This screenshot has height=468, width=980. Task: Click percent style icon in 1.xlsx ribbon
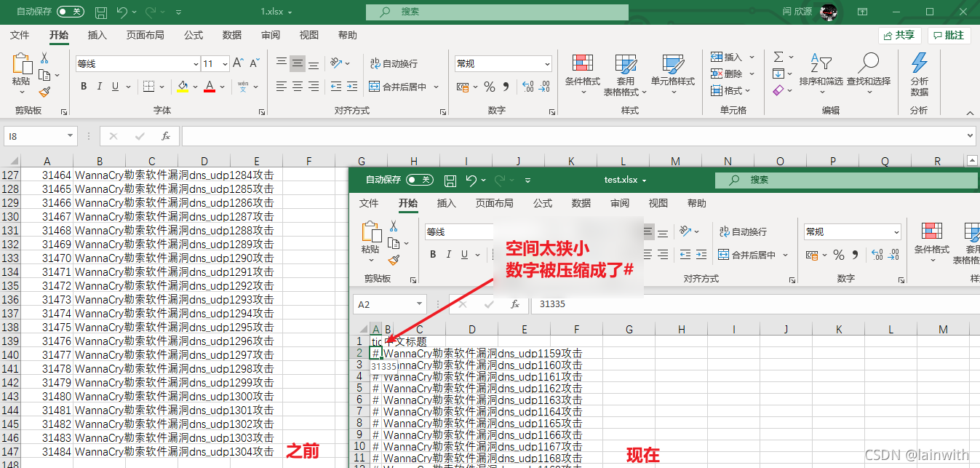pyautogui.click(x=490, y=87)
